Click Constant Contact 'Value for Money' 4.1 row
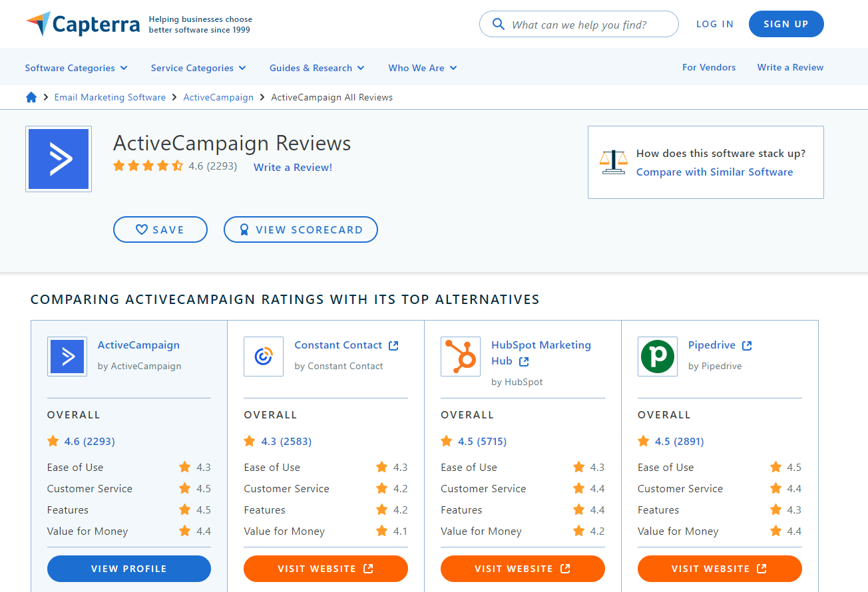The width and height of the screenshot is (868, 592). tap(325, 531)
